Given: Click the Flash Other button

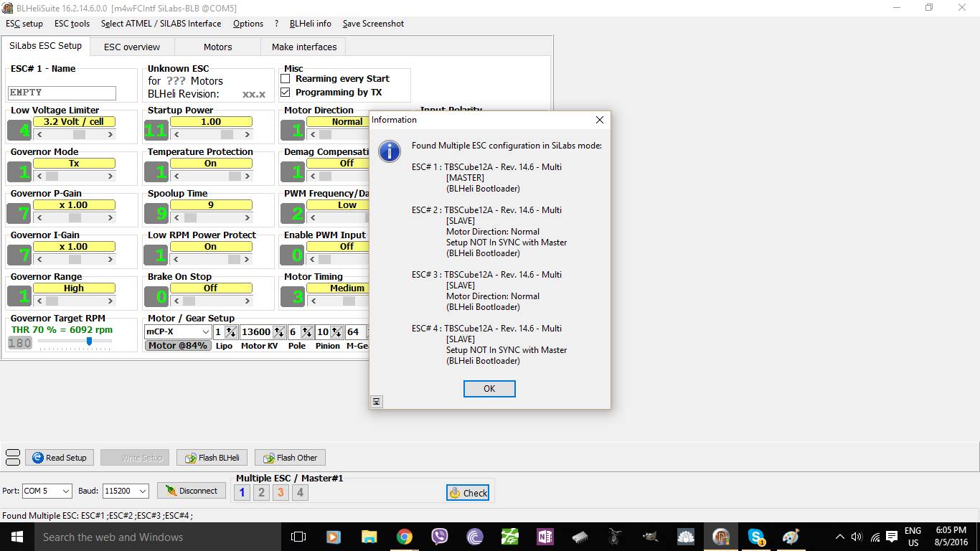Looking at the screenshot, I should (x=290, y=458).
